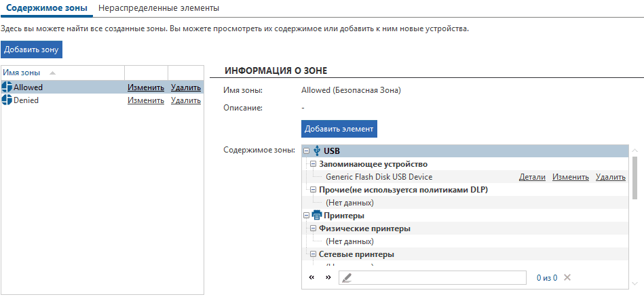Screen dimensions: 644x299
Task: Switch to Нераспределенные элементы tab
Action: (159, 8)
